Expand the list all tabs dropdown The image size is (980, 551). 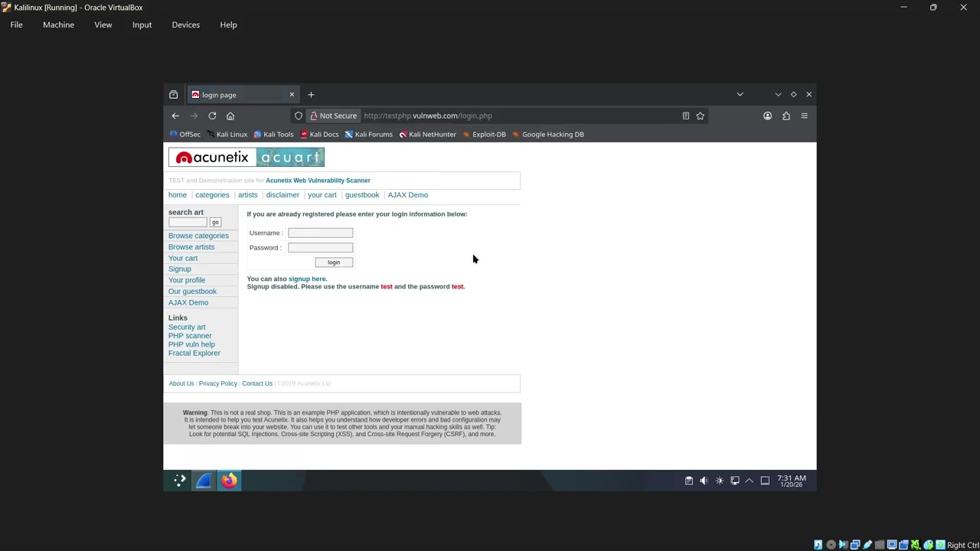click(740, 94)
